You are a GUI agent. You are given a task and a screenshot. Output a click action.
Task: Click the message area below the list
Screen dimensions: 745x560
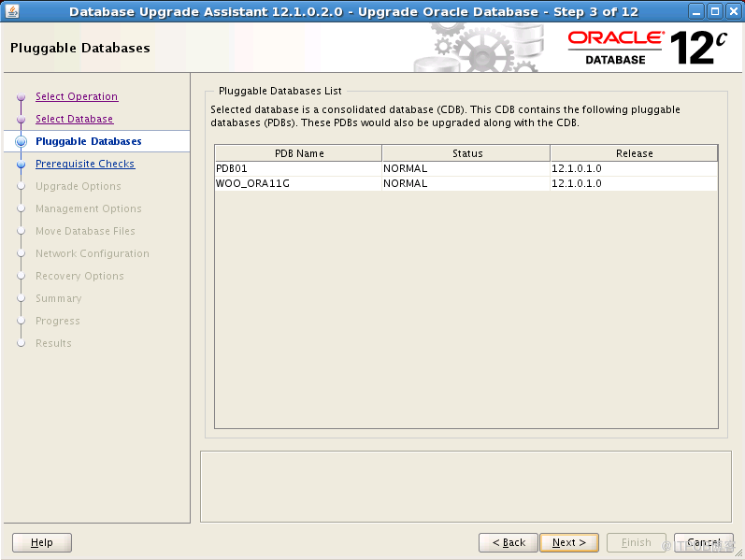[466, 487]
